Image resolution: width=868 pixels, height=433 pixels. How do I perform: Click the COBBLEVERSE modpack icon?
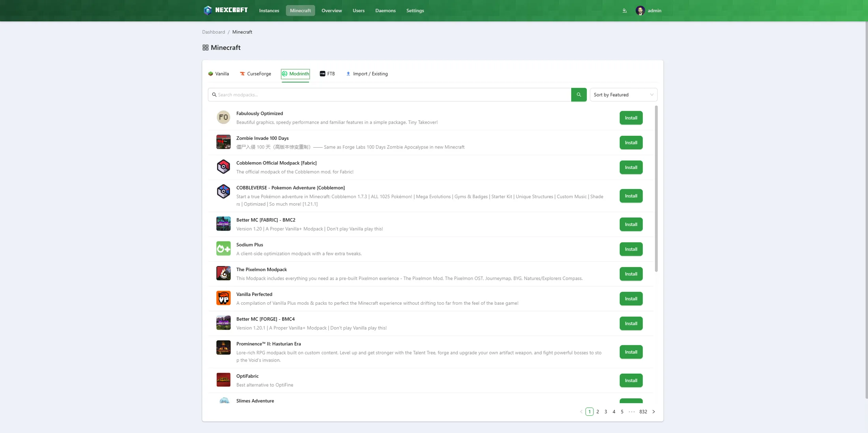pyautogui.click(x=223, y=191)
